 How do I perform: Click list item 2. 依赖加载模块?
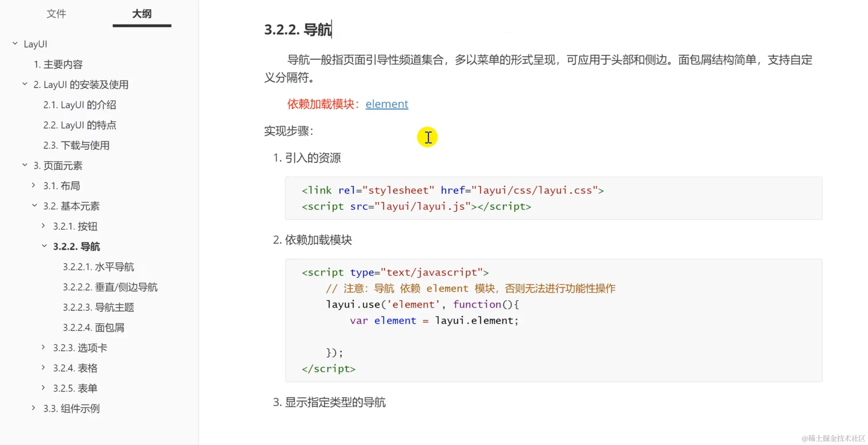coord(312,240)
